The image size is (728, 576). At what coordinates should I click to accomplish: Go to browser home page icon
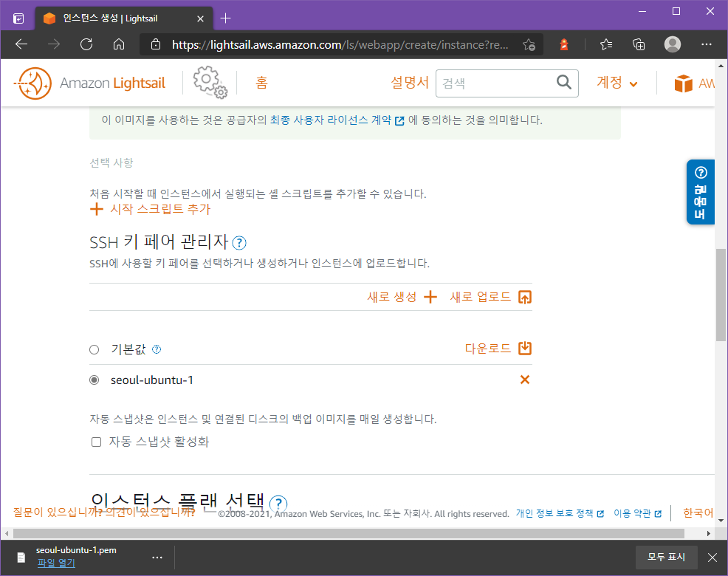click(119, 44)
